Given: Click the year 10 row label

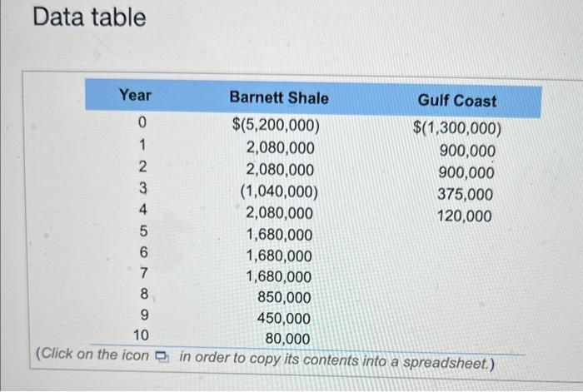Looking at the screenshot, I should click(141, 335).
